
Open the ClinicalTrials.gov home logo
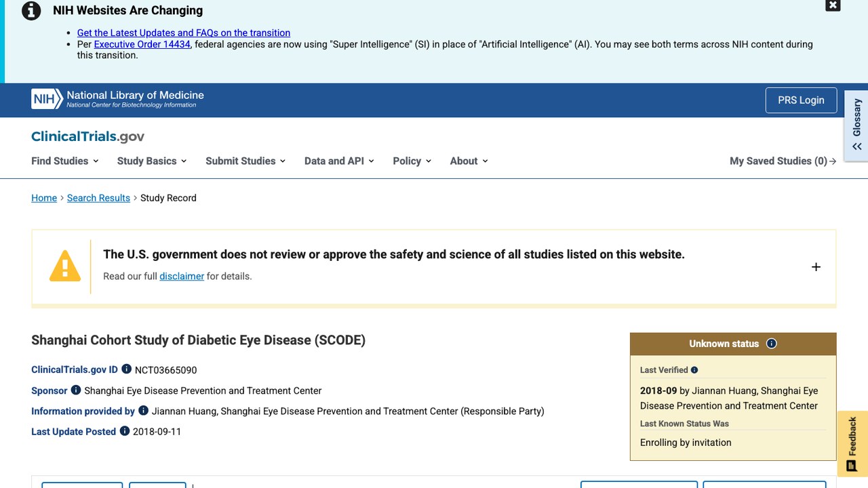coord(88,136)
